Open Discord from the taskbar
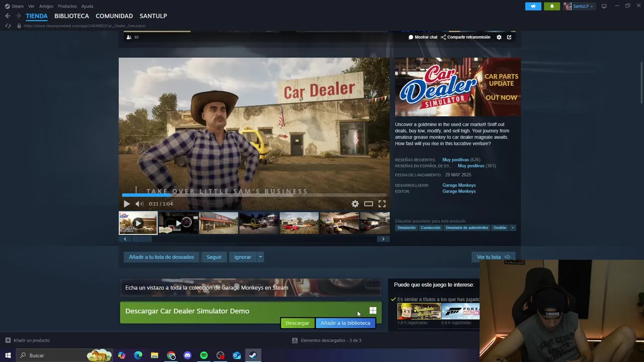Viewport: 644px width, 362px height. click(188, 355)
